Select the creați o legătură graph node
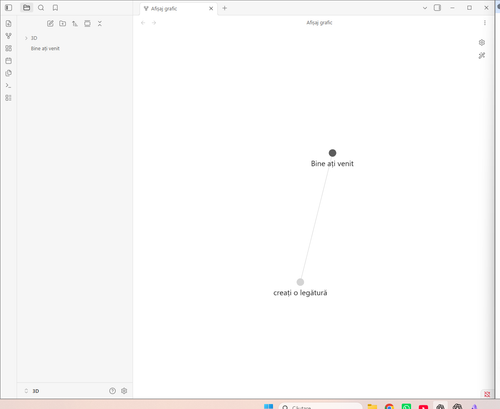The height and width of the screenshot is (409, 500). pos(300,282)
